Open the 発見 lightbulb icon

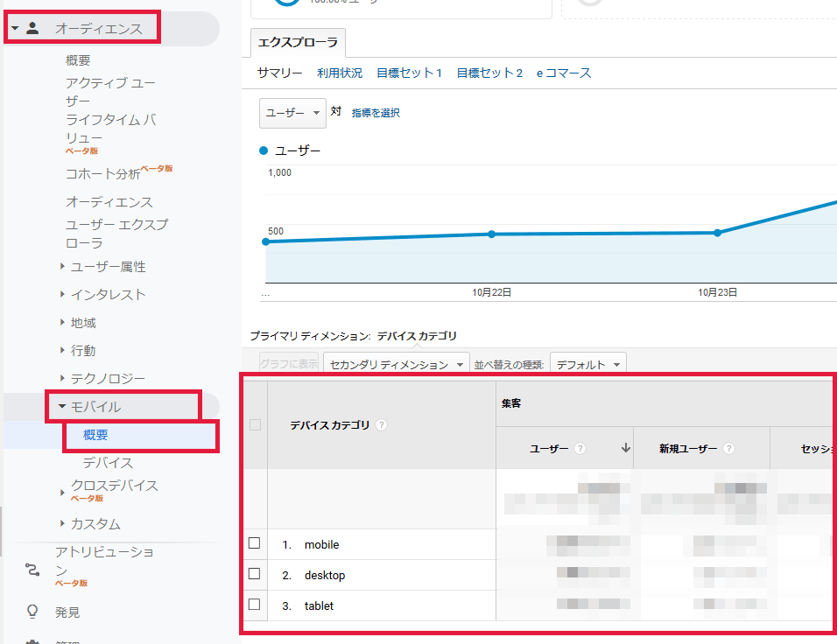point(32,612)
